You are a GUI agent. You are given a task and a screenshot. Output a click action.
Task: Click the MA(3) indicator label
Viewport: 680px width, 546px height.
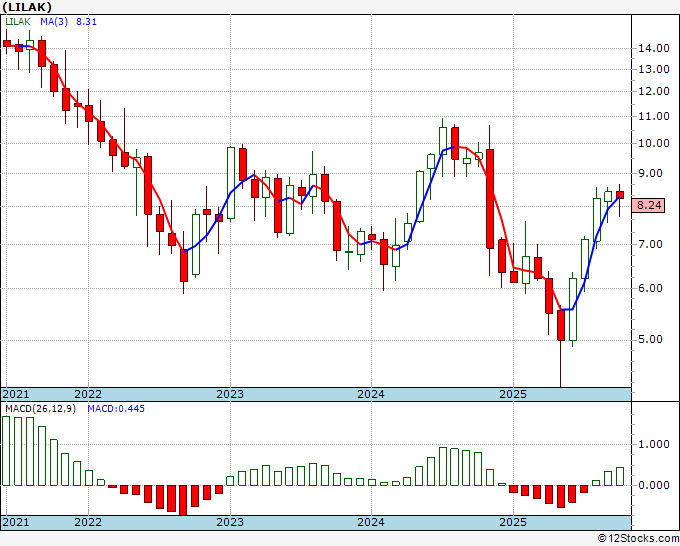click(54, 22)
